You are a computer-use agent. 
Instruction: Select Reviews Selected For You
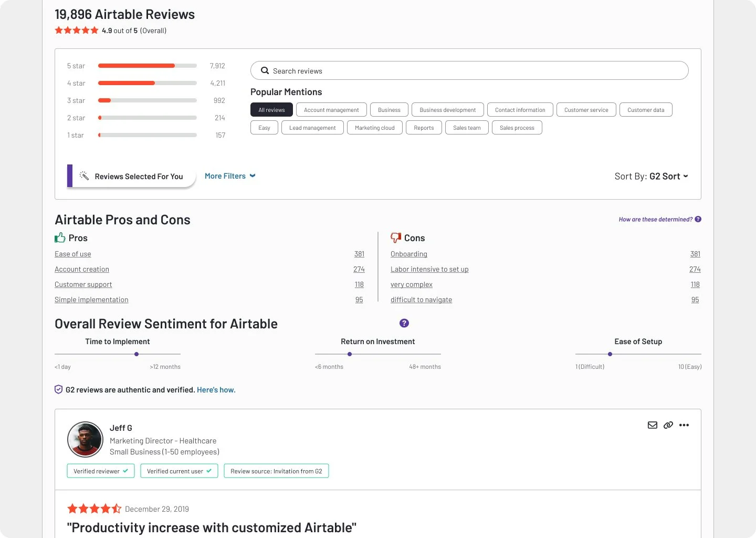point(131,176)
